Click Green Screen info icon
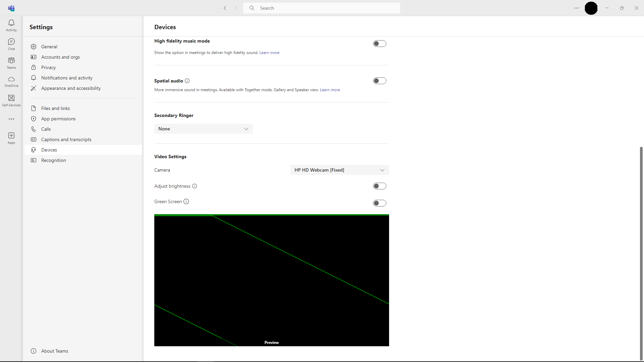This screenshot has width=644, height=362. click(186, 201)
